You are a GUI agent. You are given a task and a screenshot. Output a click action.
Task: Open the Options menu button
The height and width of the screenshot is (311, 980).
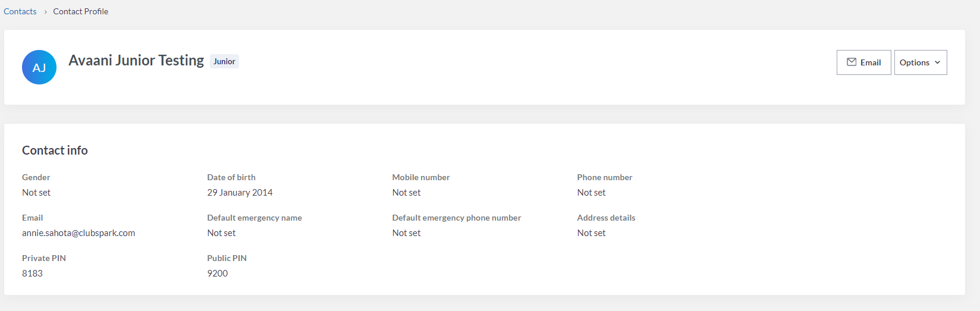point(920,62)
